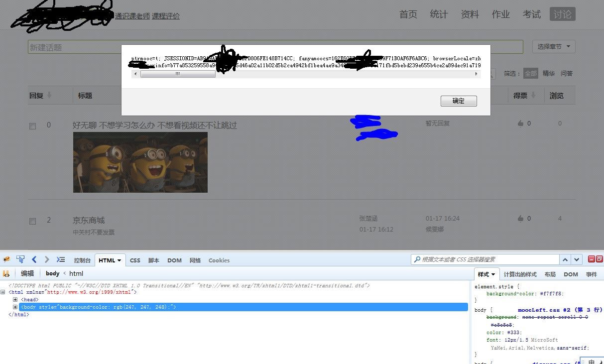Open the 通识课老师 link
Image resolution: width=604 pixels, height=364 pixels.
click(132, 16)
